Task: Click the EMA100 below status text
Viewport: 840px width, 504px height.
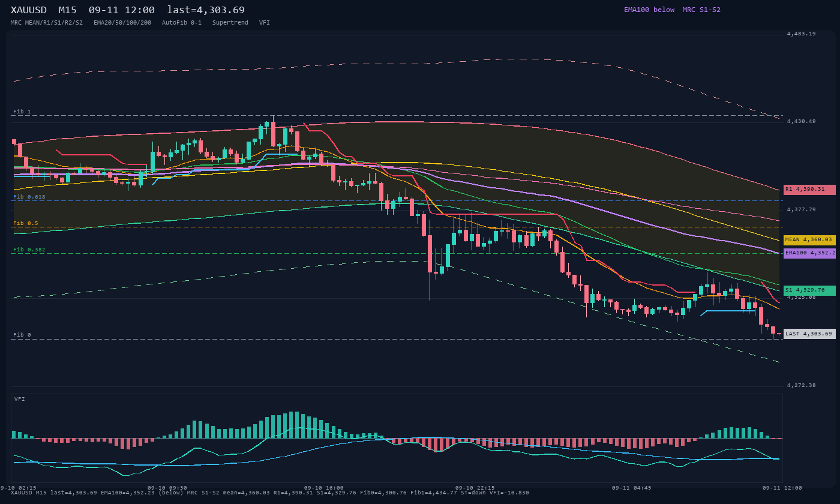Action: [x=649, y=10]
